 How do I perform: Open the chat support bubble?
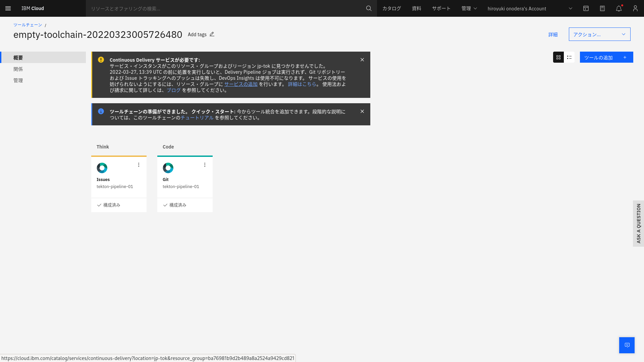627,345
